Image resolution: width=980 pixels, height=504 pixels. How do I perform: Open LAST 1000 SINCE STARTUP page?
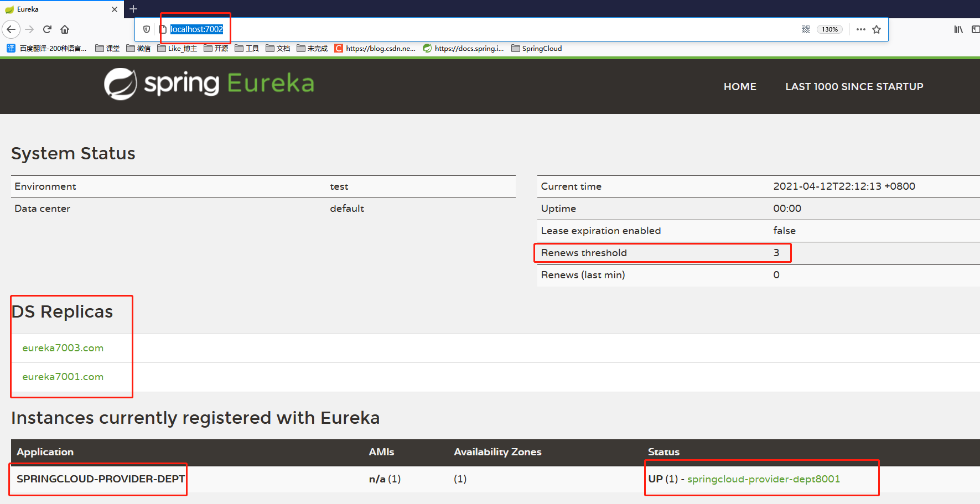point(854,86)
